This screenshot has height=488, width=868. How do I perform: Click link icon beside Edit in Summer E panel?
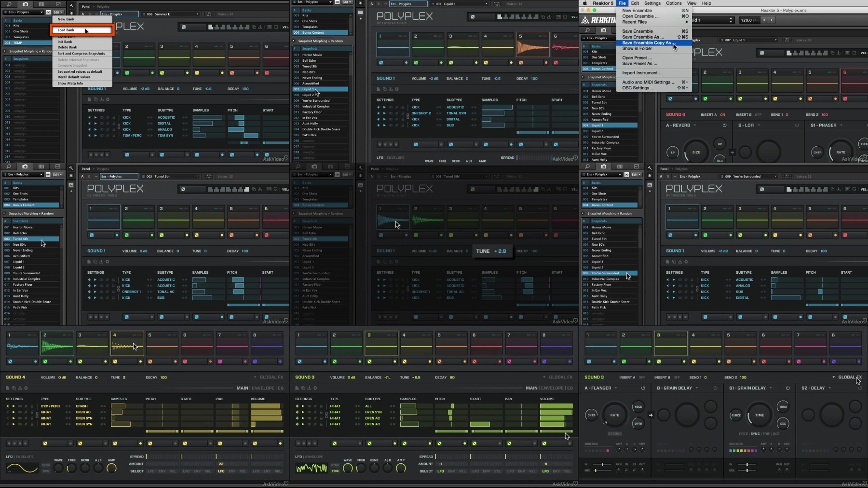[48, 12]
